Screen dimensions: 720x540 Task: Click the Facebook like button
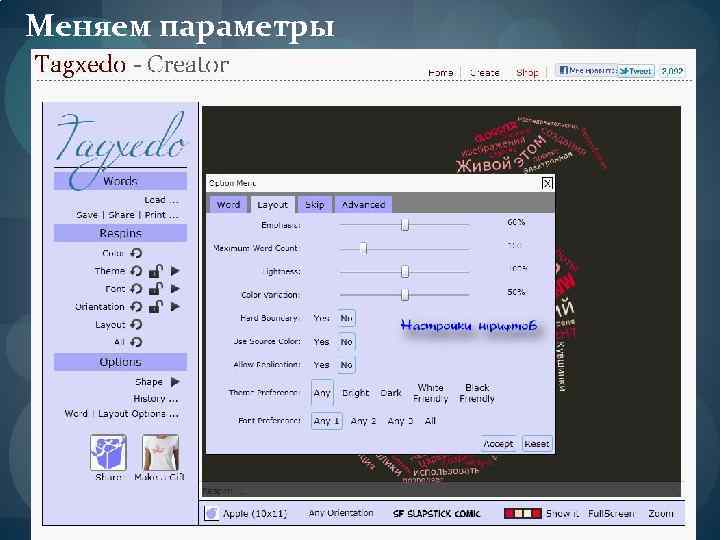586,70
